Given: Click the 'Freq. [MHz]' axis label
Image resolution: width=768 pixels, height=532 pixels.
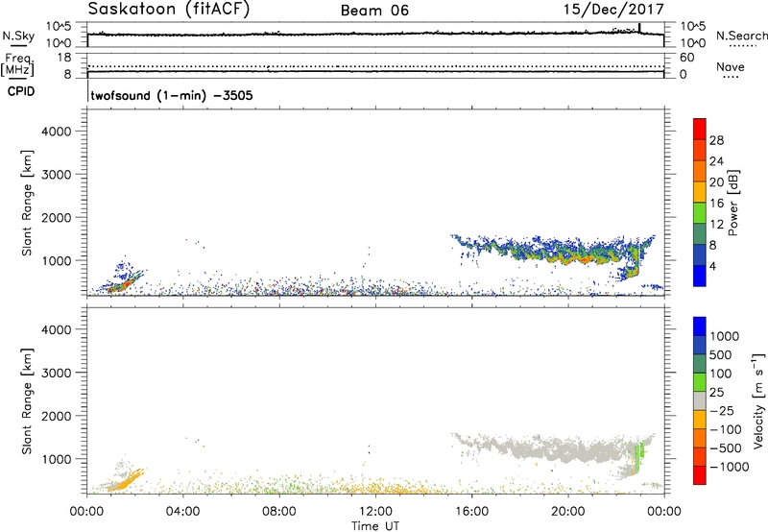Looking at the screenshot, I should [x=17, y=64].
